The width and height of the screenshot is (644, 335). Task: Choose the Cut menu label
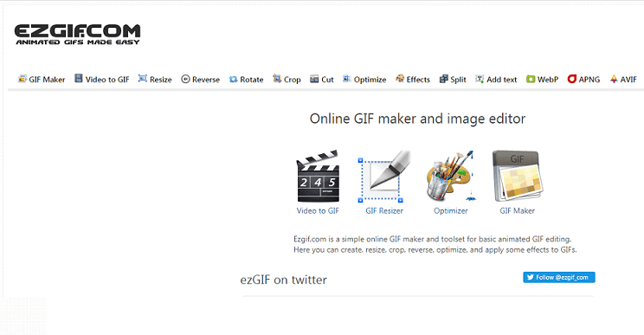pyautogui.click(x=327, y=80)
